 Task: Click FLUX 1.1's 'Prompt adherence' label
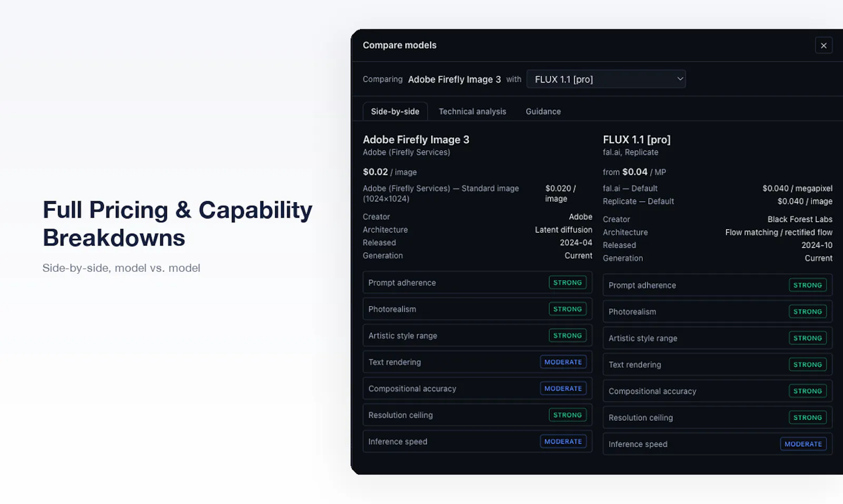[642, 285]
